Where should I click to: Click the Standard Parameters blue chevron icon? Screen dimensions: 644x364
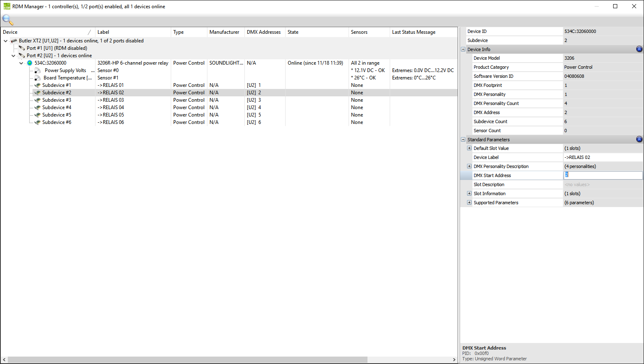click(639, 140)
